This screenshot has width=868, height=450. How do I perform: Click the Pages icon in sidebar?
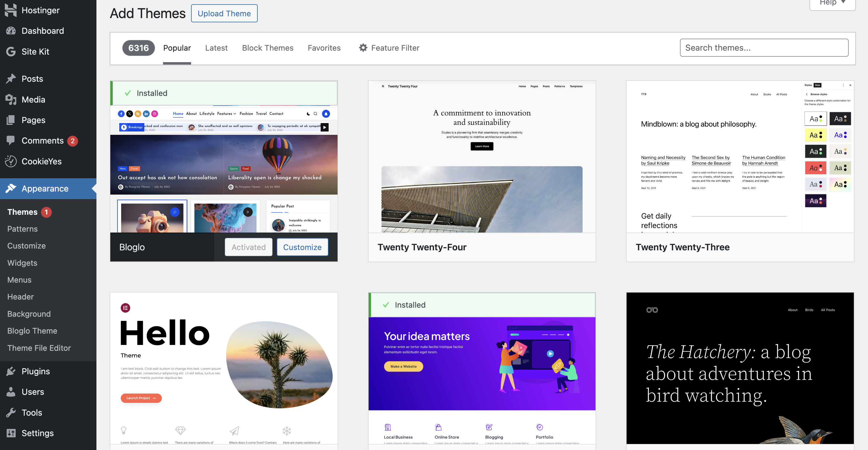[11, 120]
